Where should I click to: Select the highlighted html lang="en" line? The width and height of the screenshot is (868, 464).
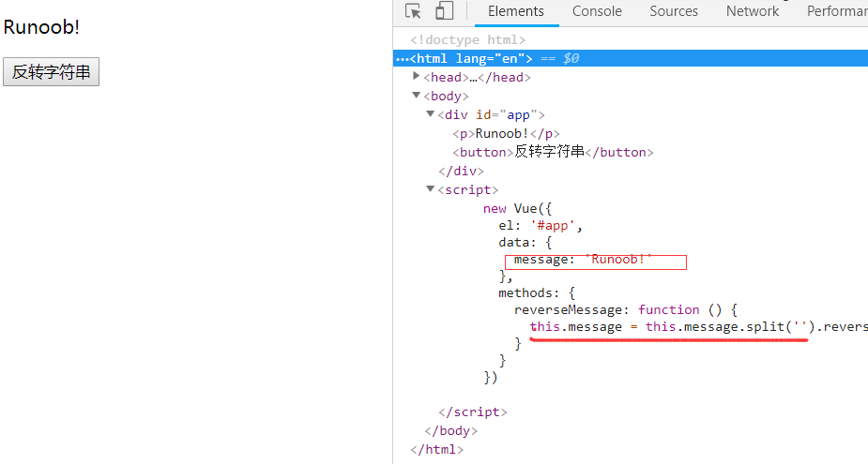pos(471,58)
